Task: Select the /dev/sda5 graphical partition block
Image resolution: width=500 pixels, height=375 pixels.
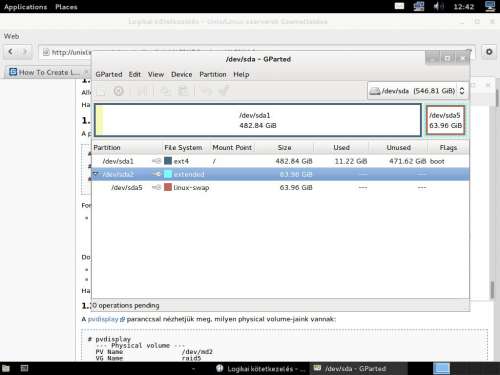Action: click(x=445, y=120)
